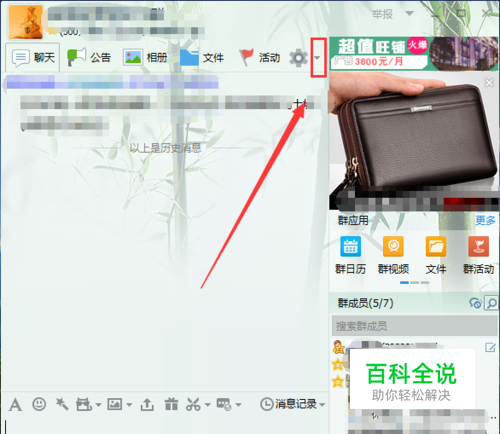The width and height of the screenshot is (500, 434).
Task: Open the 群日历 calendar app
Action: [350, 255]
